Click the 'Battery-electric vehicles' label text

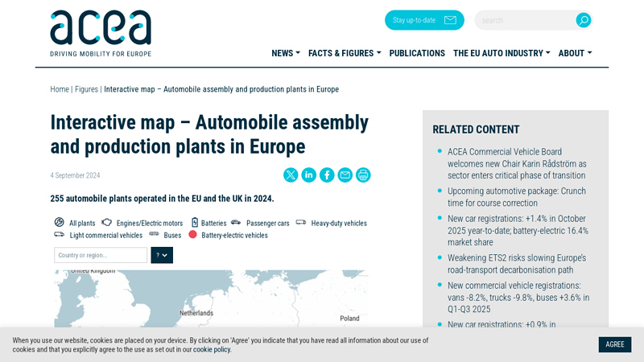[x=234, y=235]
